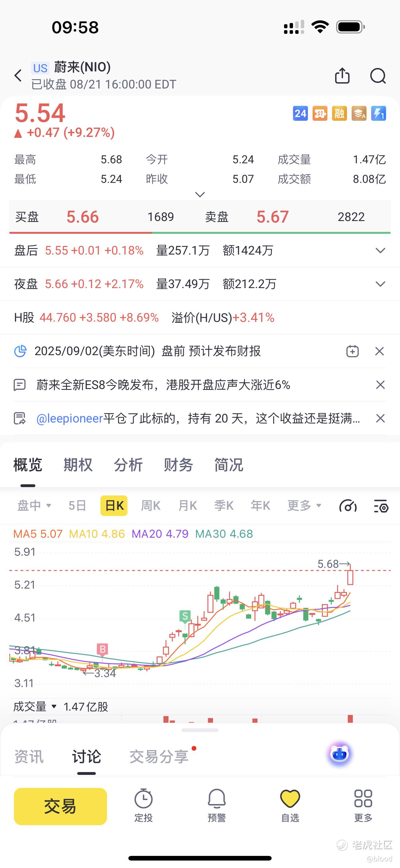The image size is (400, 868).
Task: Tap the 买盘 5.66 bid price
Action: pos(82,217)
